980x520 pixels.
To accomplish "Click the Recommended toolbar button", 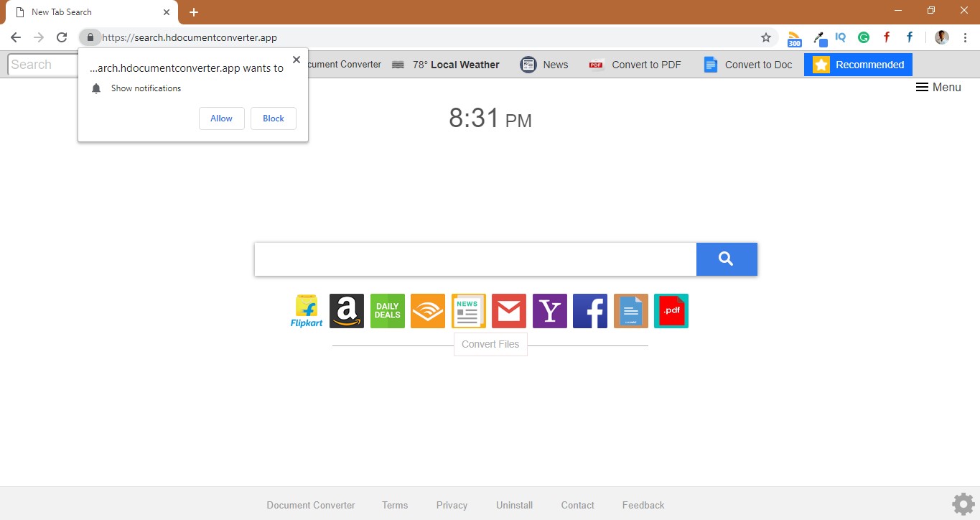I will pyautogui.click(x=859, y=65).
